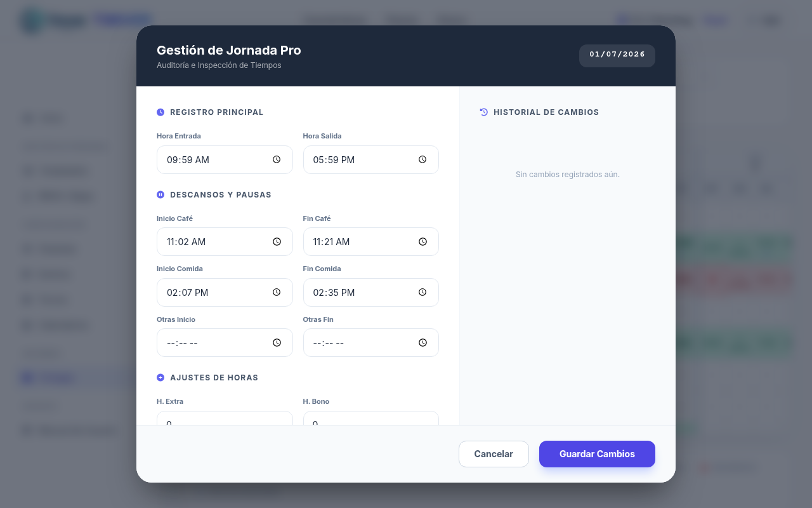
Task: Click the 'REGISTRO PRINCIPAL' section heading
Action: pyautogui.click(x=217, y=112)
